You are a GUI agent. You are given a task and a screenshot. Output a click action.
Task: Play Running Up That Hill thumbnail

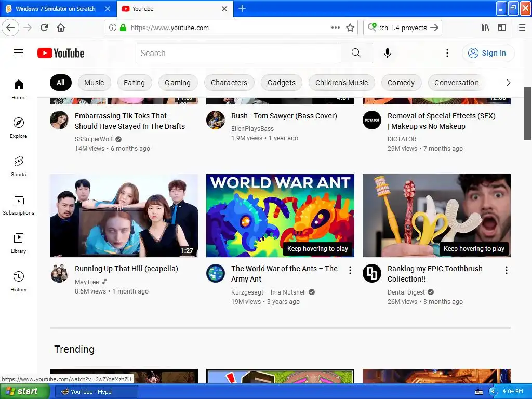(124, 216)
